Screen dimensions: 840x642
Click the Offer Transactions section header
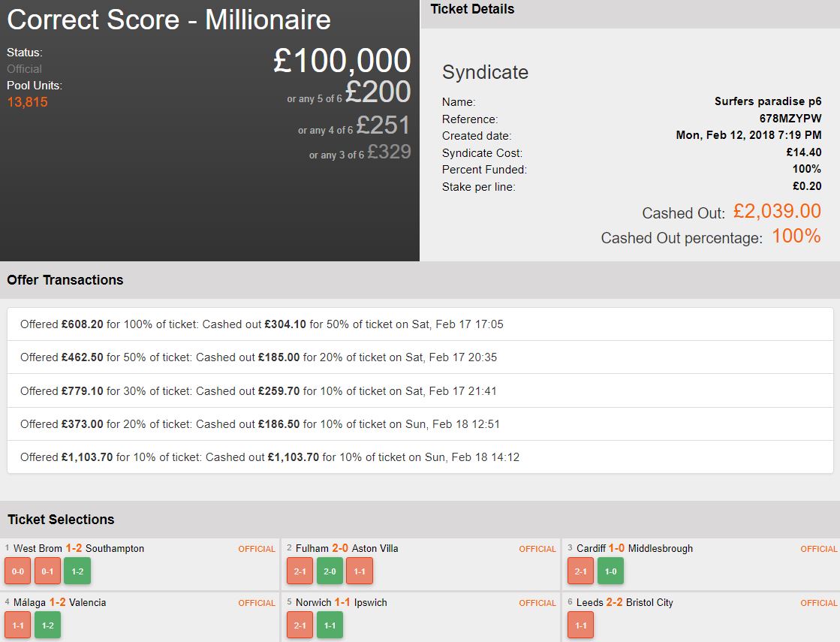click(x=65, y=280)
